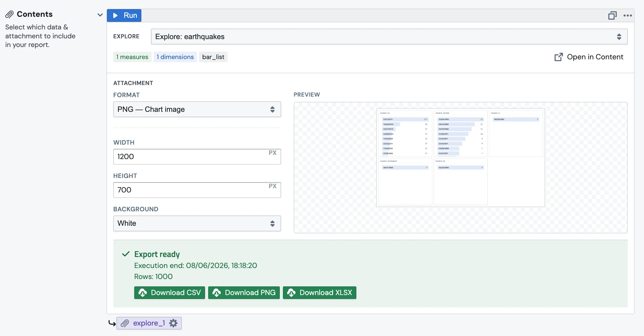The image size is (644, 336).
Task: Click the duplicate block icon
Action: [613, 15]
